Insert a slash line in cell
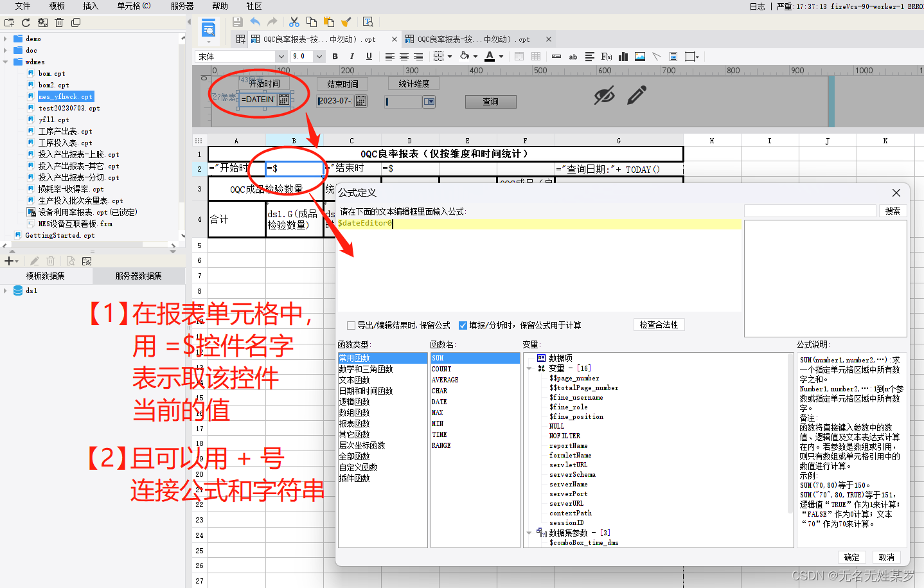Image resolution: width=924 pixels, height=588 pixels. click(x=657, y=57)
